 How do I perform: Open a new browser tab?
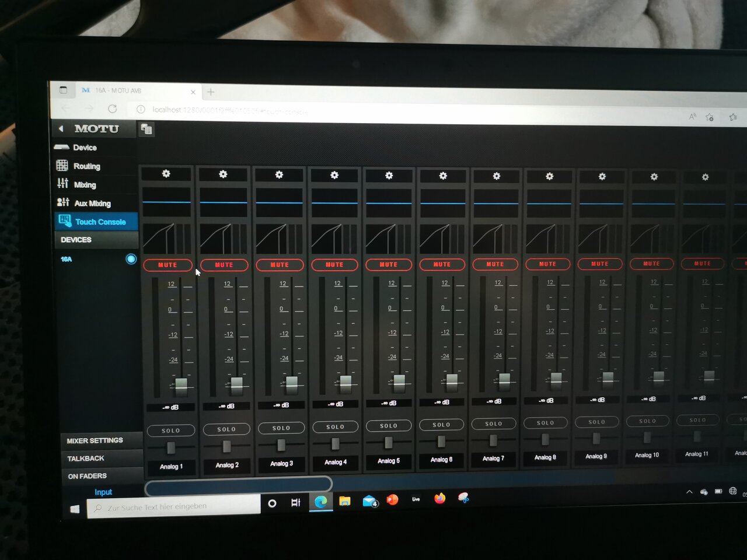coord(211,92)
